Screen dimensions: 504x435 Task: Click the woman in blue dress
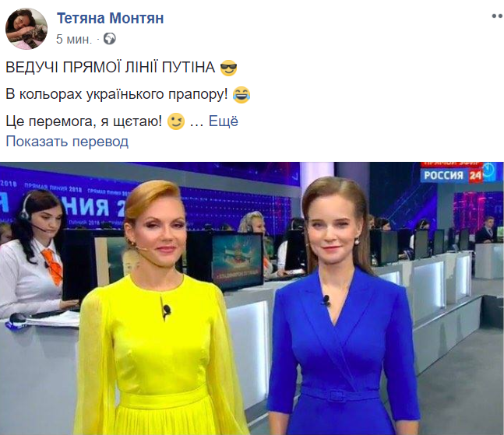tap(340, 306)
